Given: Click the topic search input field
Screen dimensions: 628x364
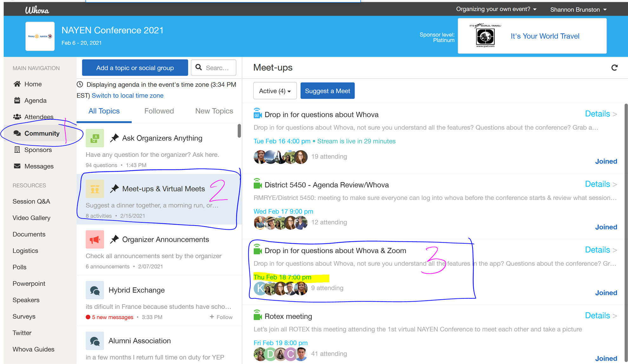Looking at the screenshot, I should (217, 68).
